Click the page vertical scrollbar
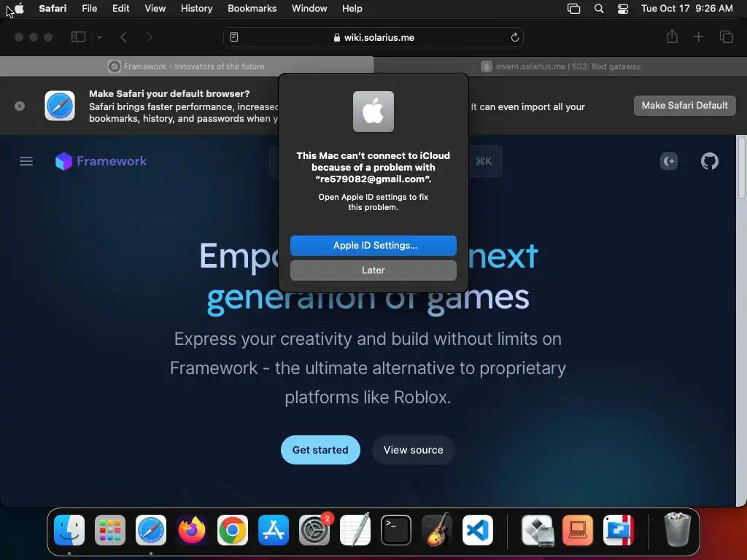Viewport: 747px width, 560px height. tap(741, 168)
